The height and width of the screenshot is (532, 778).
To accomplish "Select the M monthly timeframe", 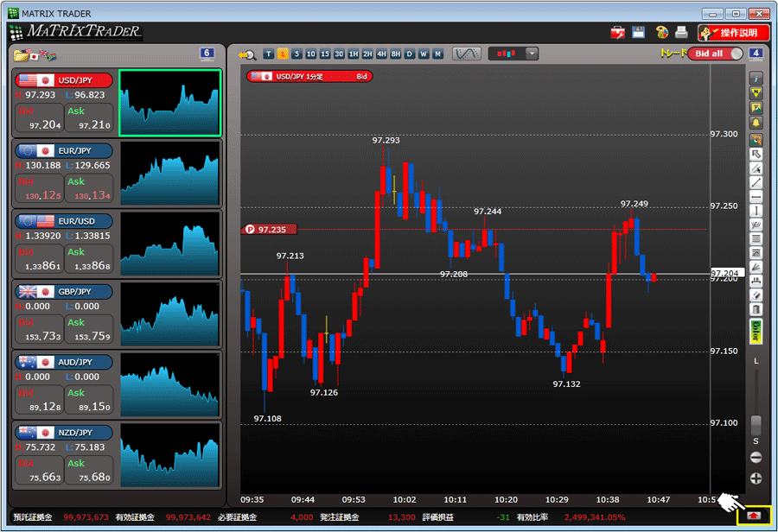I will 437,54.
